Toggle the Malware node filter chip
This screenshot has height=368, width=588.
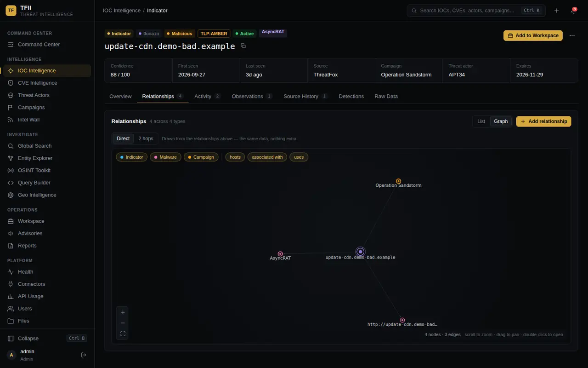click(x=165, y=157)
